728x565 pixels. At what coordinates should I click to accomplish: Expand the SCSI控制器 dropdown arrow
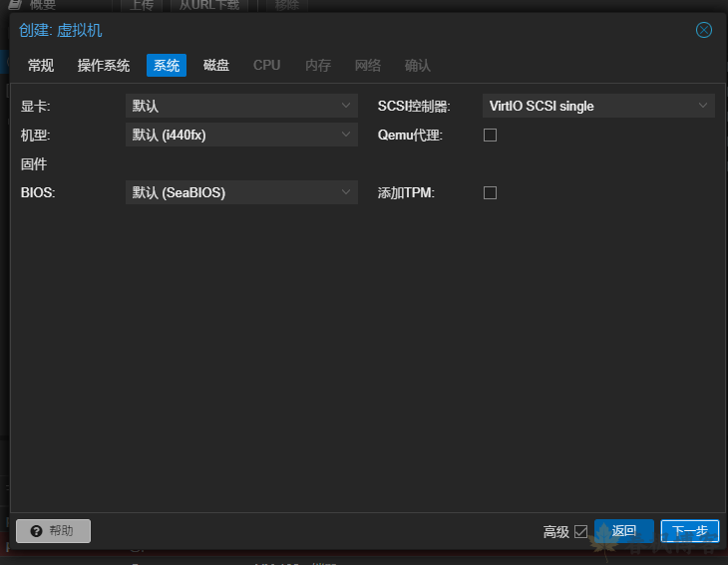click(703, 106)
